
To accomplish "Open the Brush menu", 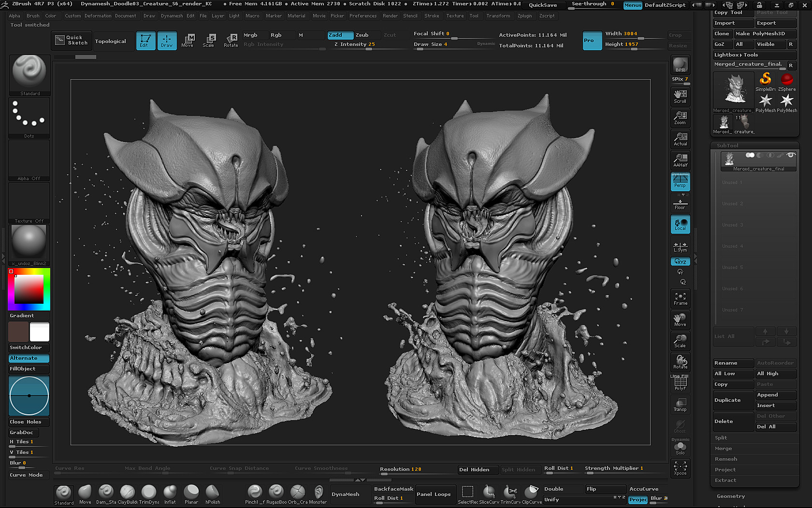I will point(33,16).
